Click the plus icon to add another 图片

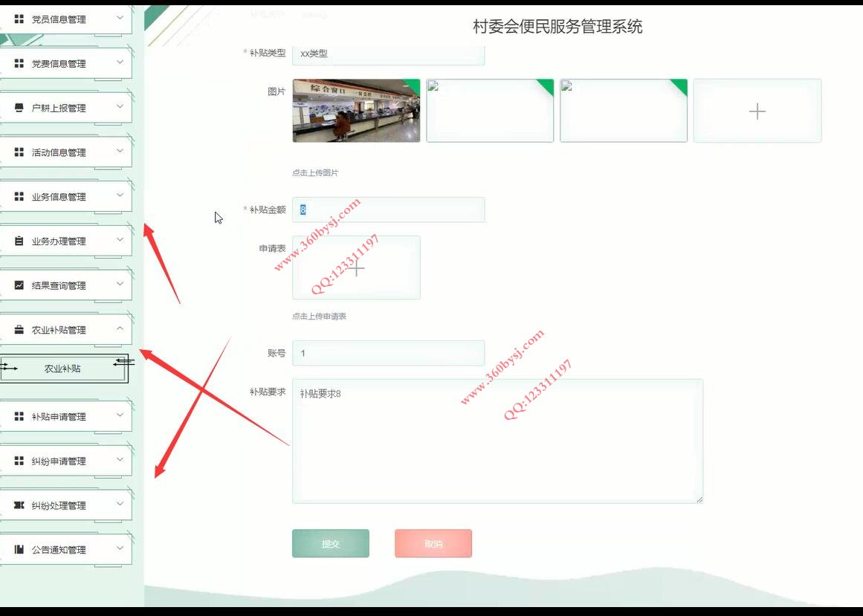tap(757, 111)
